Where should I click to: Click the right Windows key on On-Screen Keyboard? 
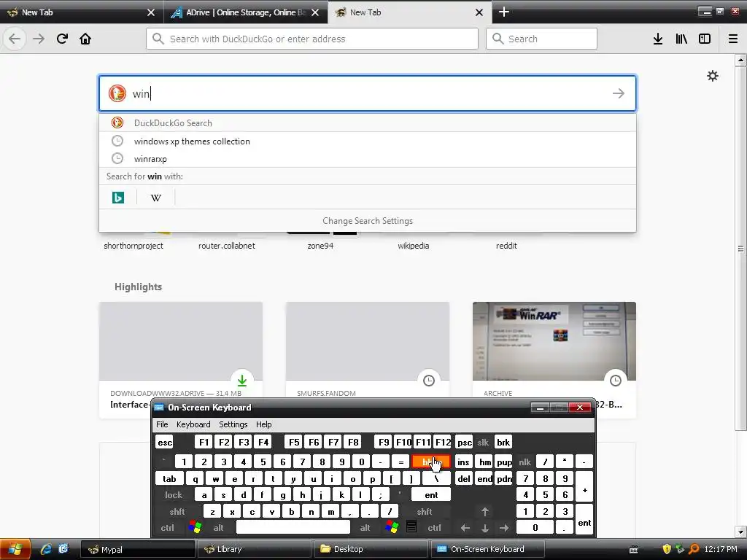point(392,527)
